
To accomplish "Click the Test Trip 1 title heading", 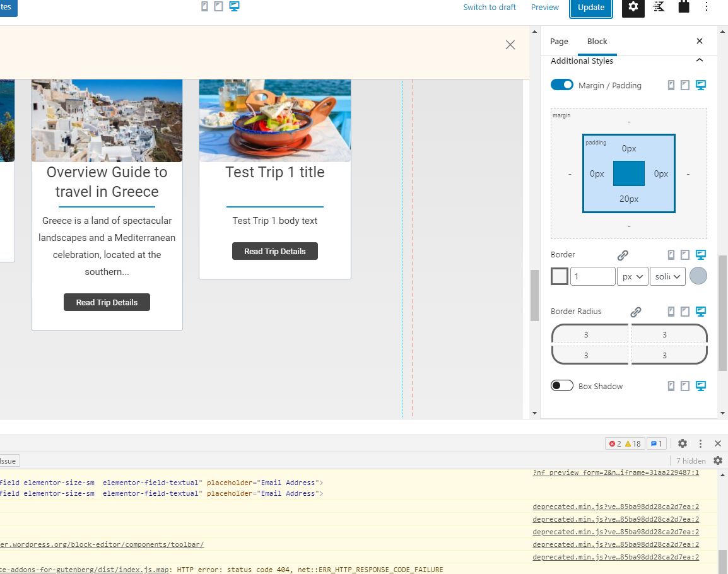I will (275, 172).
